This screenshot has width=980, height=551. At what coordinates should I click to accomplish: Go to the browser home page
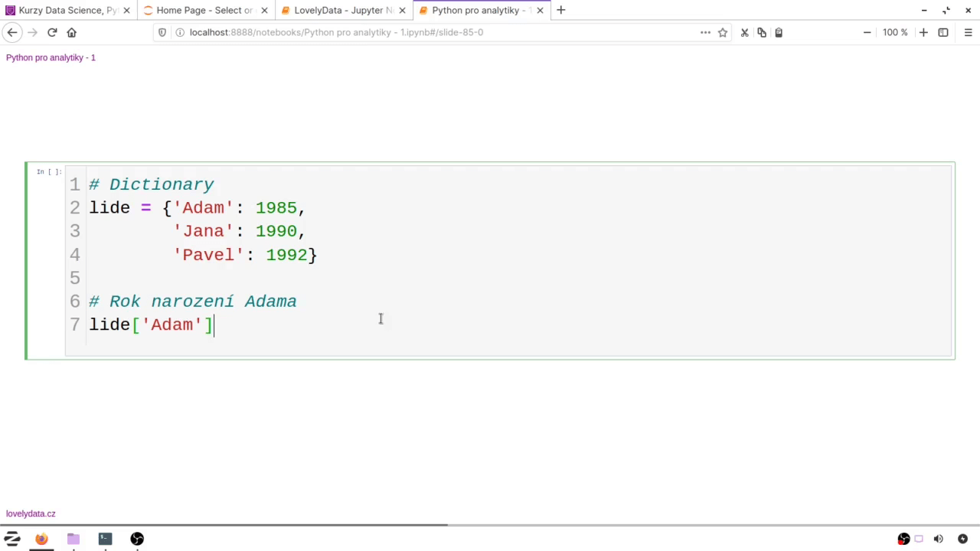pyautogui.click(x=72, y=32)
